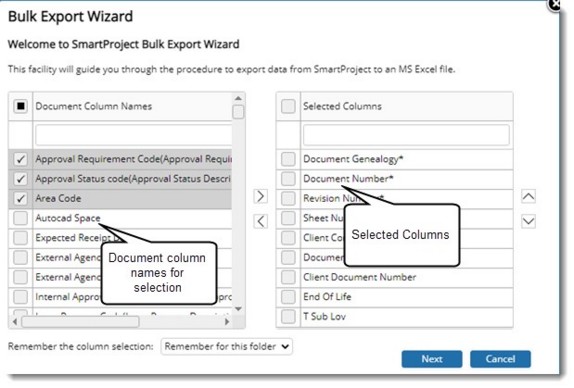Move selected column up with arrow

click(528, 197)
